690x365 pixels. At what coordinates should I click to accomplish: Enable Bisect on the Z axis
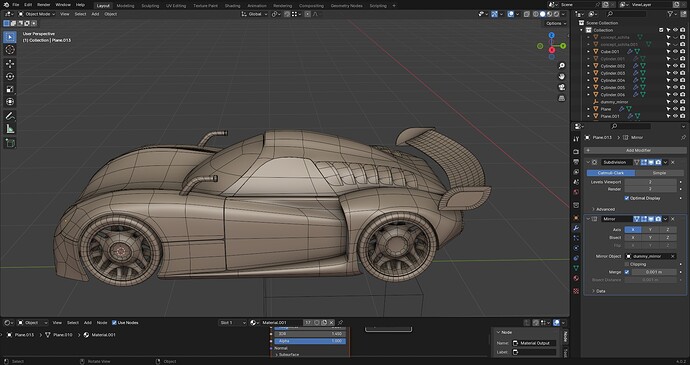pyautogui.click(x=668, y=238)
